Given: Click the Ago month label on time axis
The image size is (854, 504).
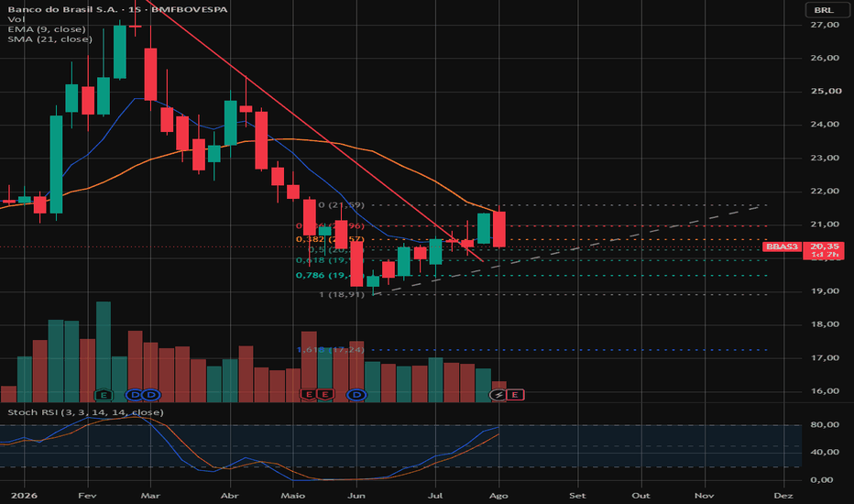Looking at the screenshot, I should click(x=498, y=495).
